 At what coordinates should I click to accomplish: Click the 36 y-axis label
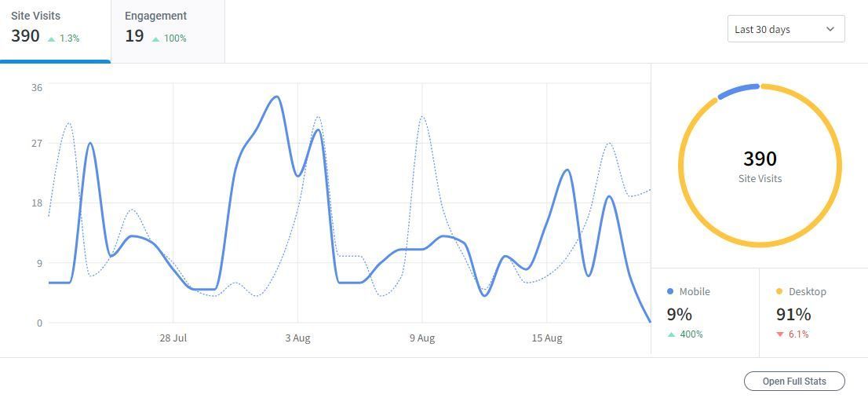(37, 87)
